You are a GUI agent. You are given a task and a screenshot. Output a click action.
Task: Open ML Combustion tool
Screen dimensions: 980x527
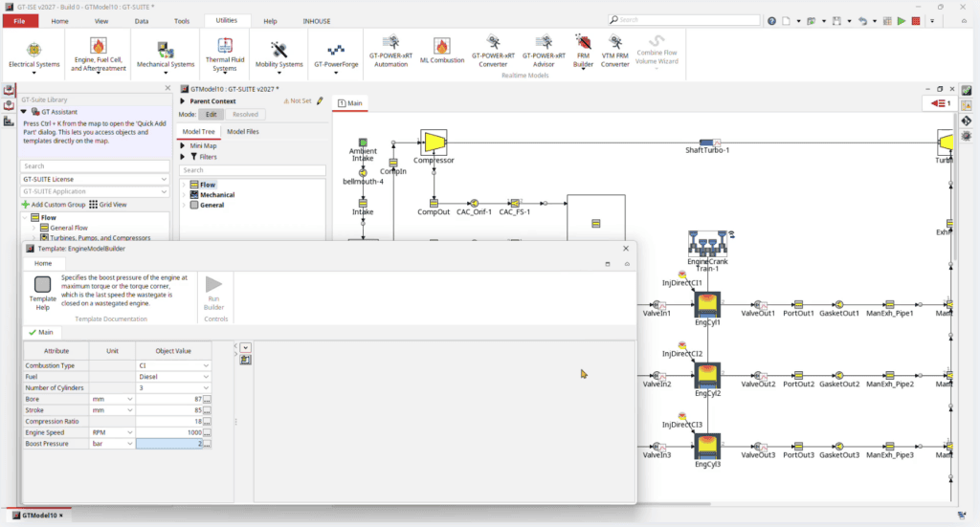442,52
